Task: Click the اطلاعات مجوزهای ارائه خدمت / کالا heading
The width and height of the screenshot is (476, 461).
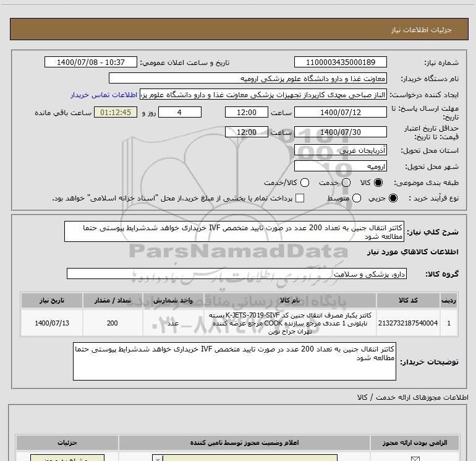Action: coord(412,397)
